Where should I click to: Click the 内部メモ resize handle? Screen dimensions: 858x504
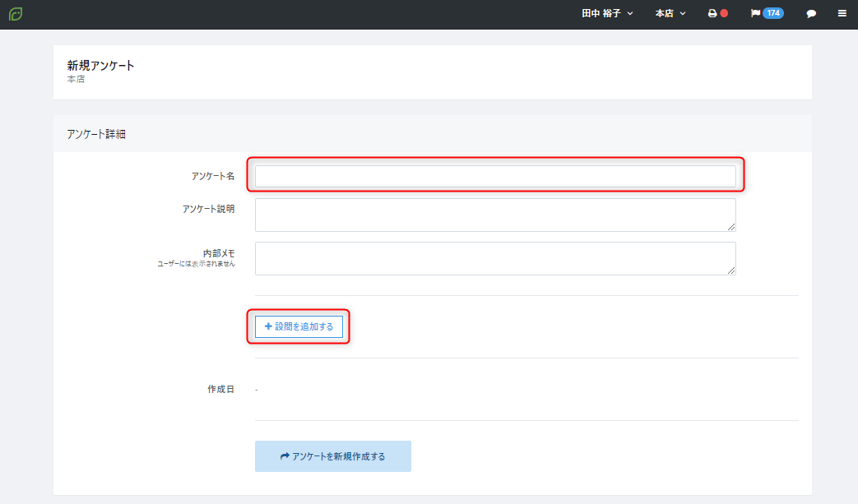point(731,270)
